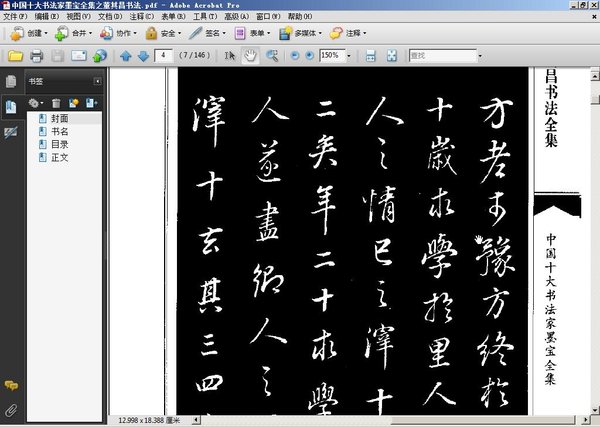Image resolution: width=600 pixels, height=427 pixels.
Task: Click the 查找 find text field
Action: point(443,56)
